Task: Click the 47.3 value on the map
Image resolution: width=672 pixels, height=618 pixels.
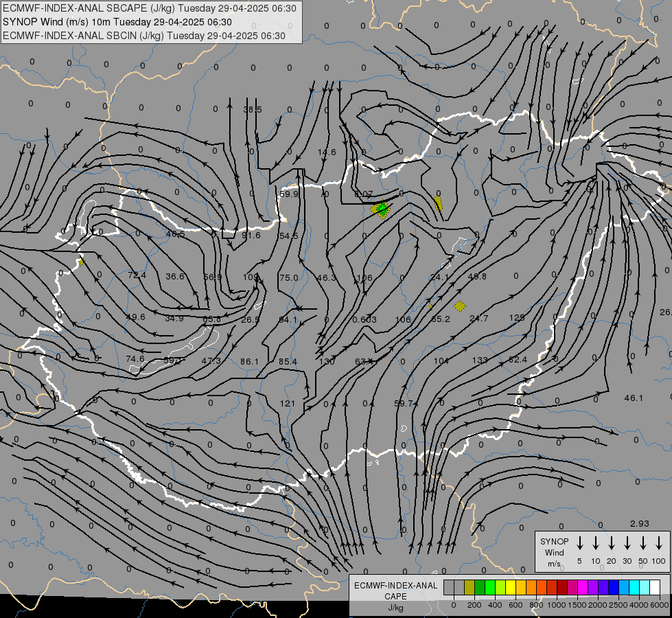Action: tap(211, 360)
